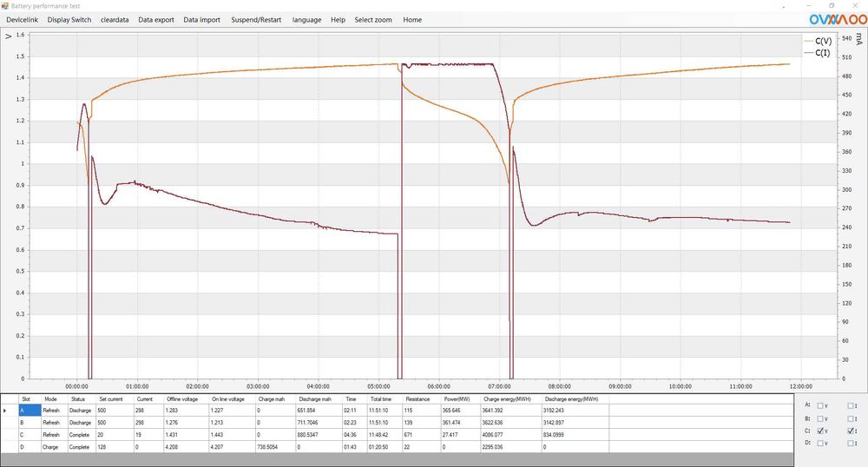Click Suspend/Restart in the menu bar
This screenshot has height=467, width=868.
click(x=256, y=19)
